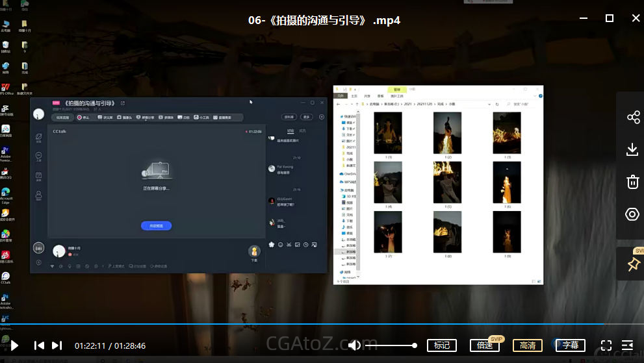This screenshot has width=644, height=363.
Task: Open Microsoft Edge desktop icon
Action: tap(5, 194)
